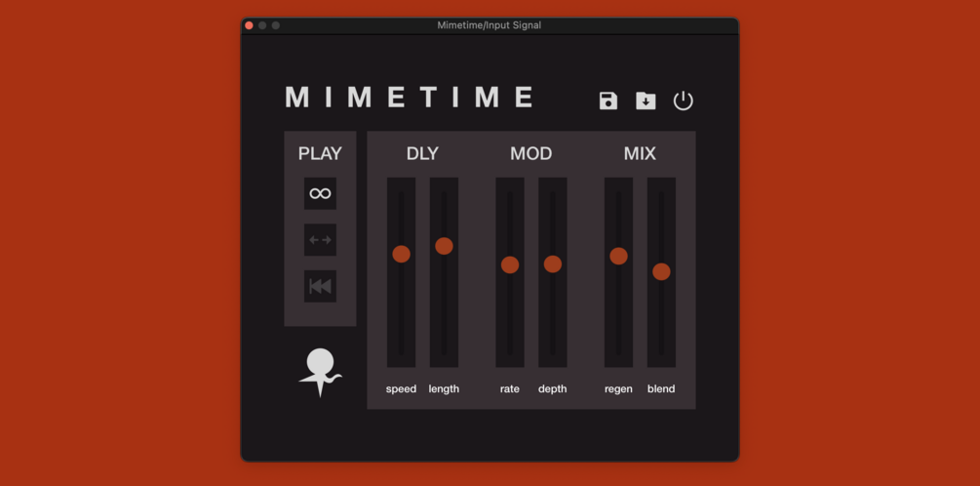
Task: Click the "blend" label text
Action: click(x=661, y=389)
